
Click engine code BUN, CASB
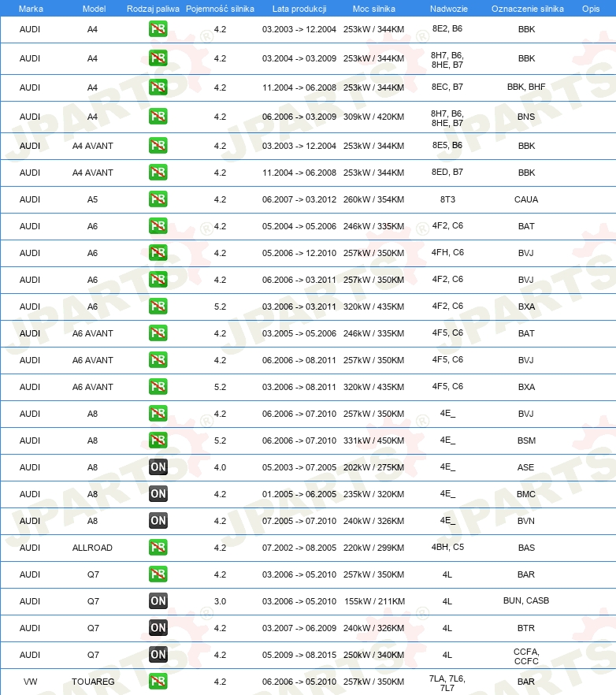tap(526, 600)
